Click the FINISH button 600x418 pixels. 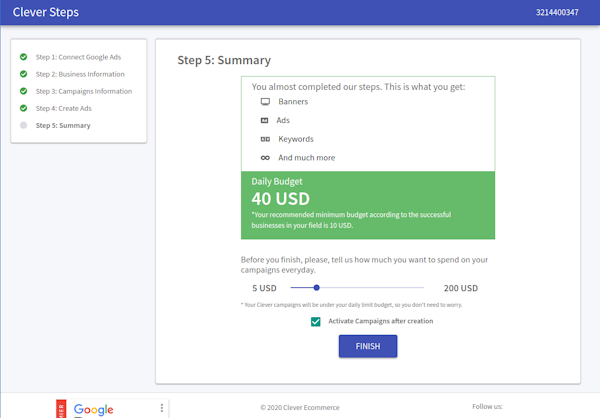(368, 346)
